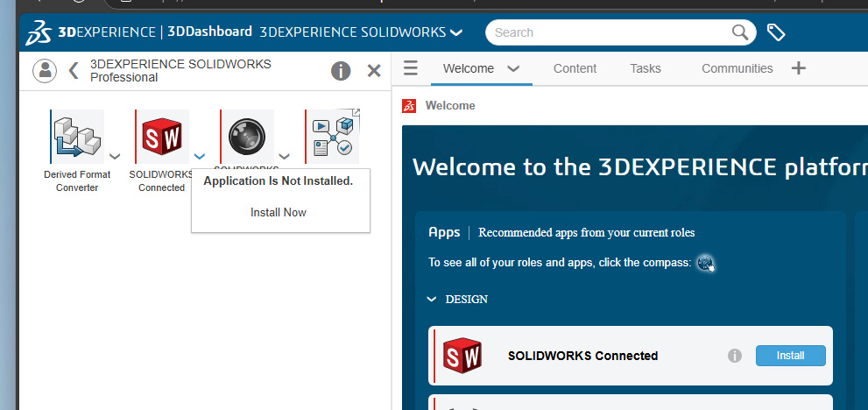Image resolution: width=868 pixels, height=410 pixels.
Task: Expand the Derived Format Converter dropdown arrow
Action: [x=115, y=157]
